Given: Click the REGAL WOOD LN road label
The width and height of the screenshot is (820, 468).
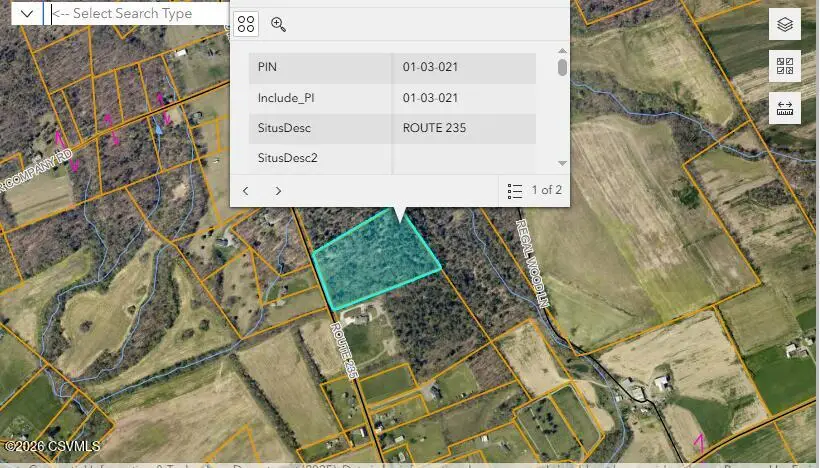Looking at the screenshot, I should point(533,263).
